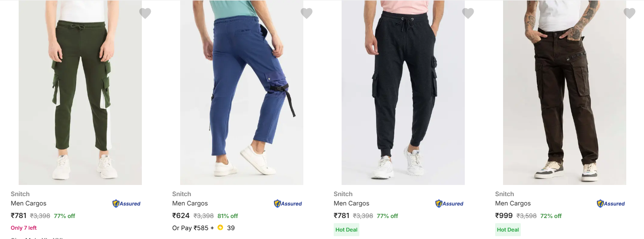Open green cargo pants product image

[80, 93]
